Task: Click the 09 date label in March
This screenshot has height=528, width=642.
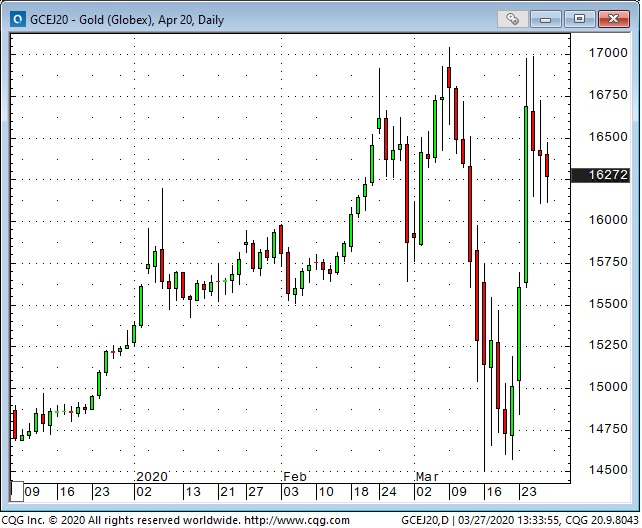Action: coord(459,492)
